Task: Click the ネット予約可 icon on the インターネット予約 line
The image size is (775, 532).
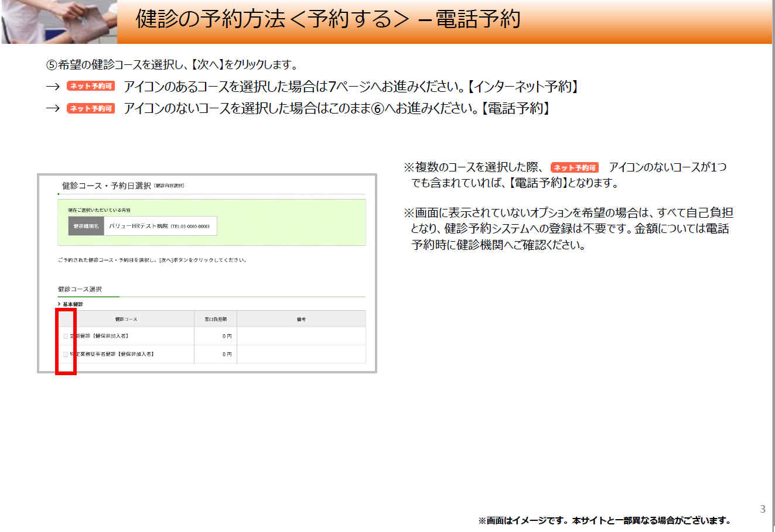Action: point(90,86)
